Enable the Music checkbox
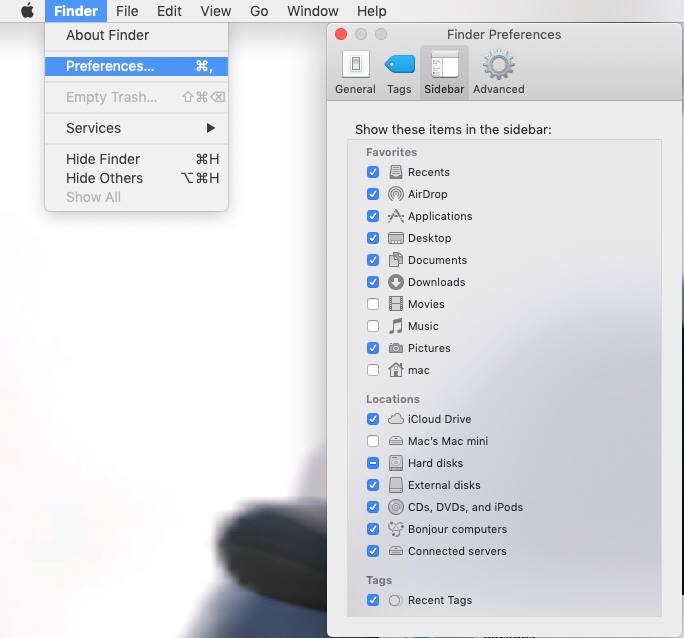Image resolution: width=684 pixels, height=638 pixels. click(373, 326)
